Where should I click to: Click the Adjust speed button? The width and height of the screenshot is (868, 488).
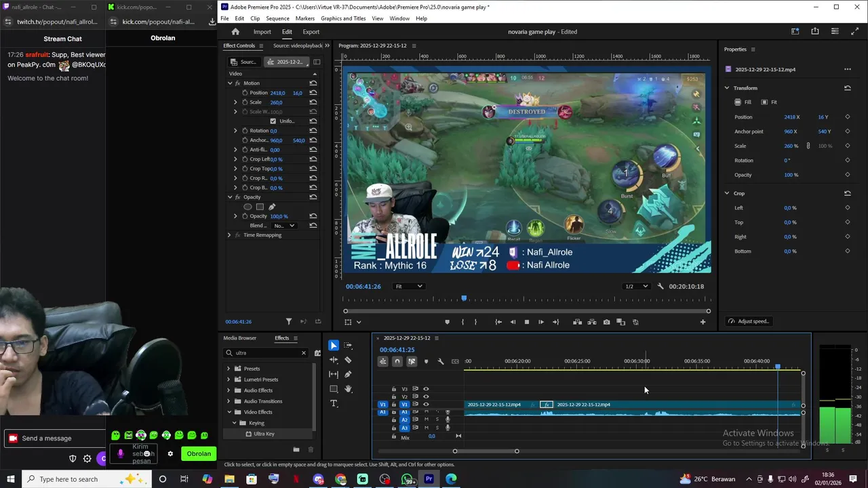pyautogui.click(x=748, y=321)
